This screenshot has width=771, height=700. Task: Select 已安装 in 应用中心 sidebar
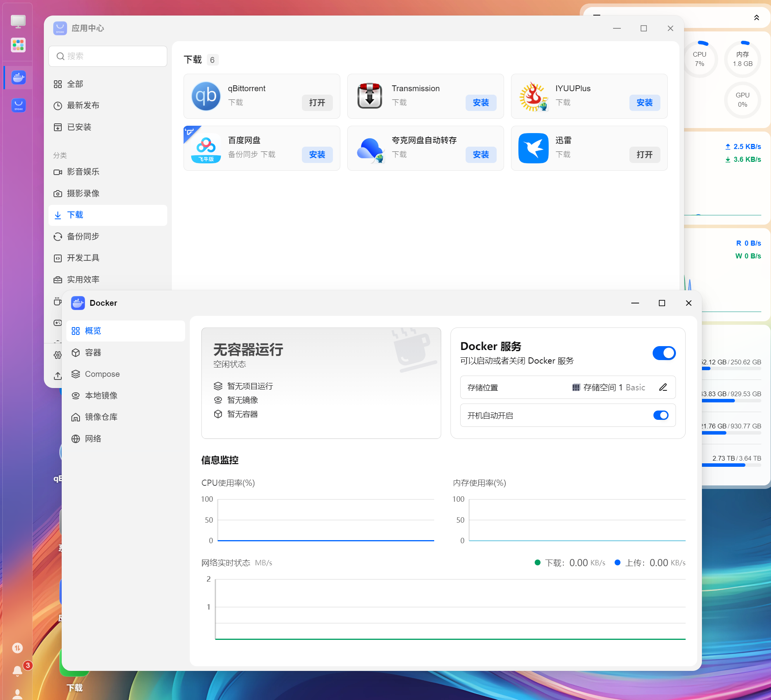point(108,127)
